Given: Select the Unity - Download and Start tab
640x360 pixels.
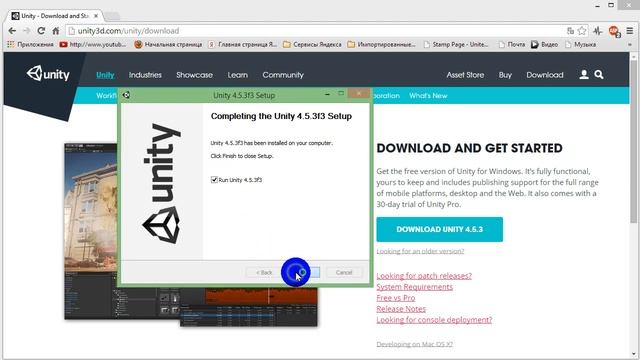Looking at the screenshot, I should point(55,16).
